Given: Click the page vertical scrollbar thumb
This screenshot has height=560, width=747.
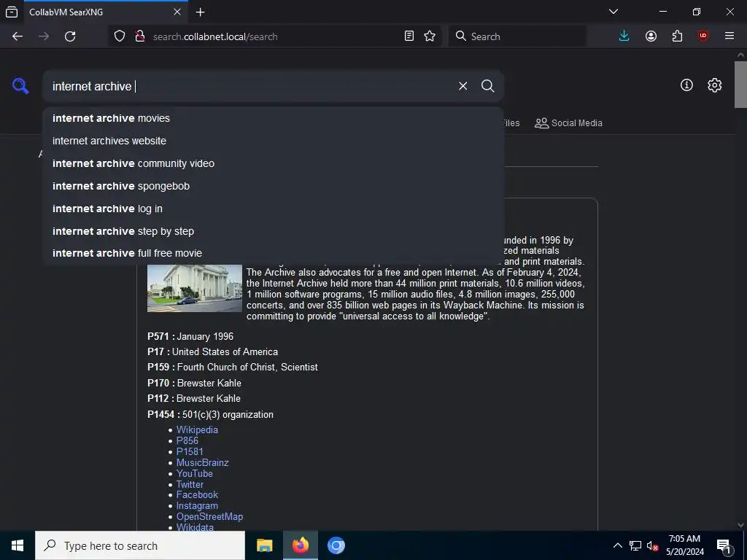Looking at the screenshot, I should (x=740, y=85).
